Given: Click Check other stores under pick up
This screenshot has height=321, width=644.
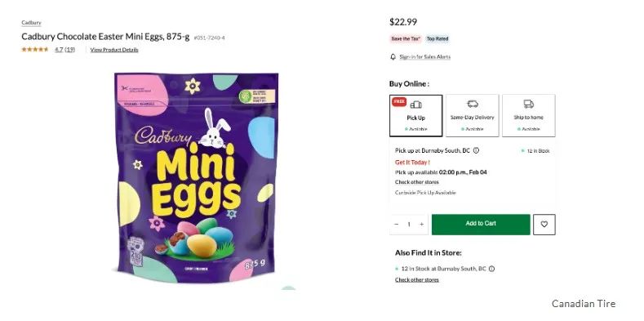Looking at the screenshot, I should click(x=417, y=181).
